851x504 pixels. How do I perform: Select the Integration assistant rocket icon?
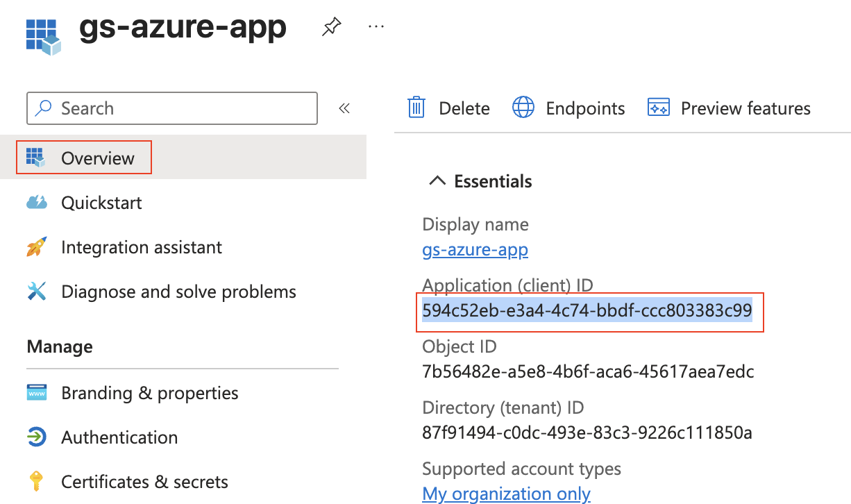click(36, 246)
